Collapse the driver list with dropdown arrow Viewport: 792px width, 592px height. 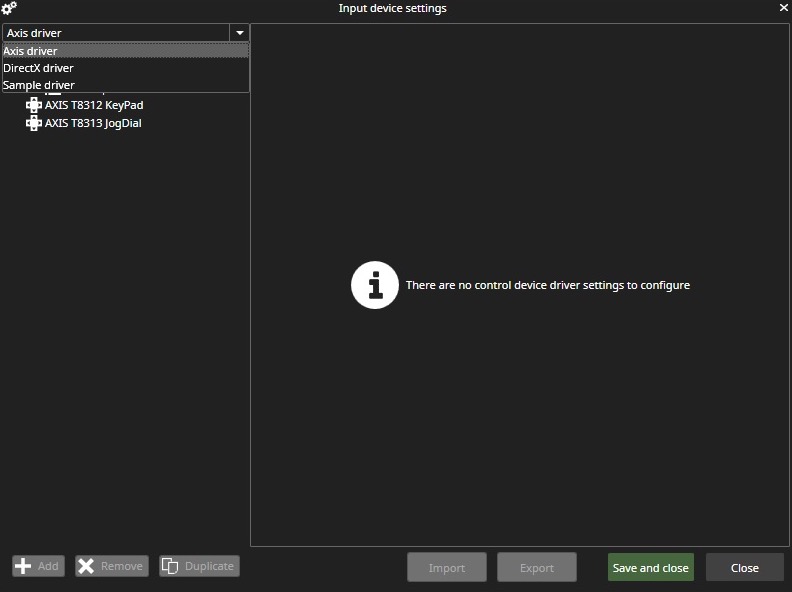tap(239, 33)
